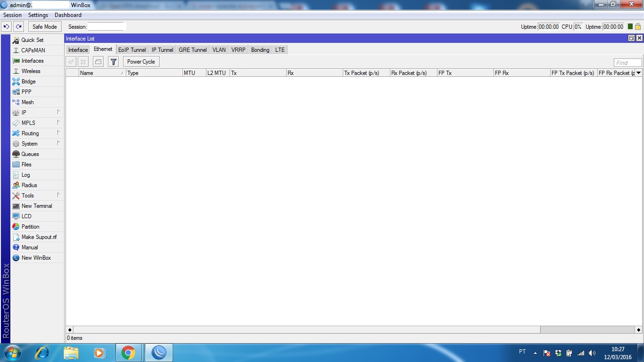The image size is (644, 362).
Task: Sort by the Type column header
Action: [x=154, y=73]
